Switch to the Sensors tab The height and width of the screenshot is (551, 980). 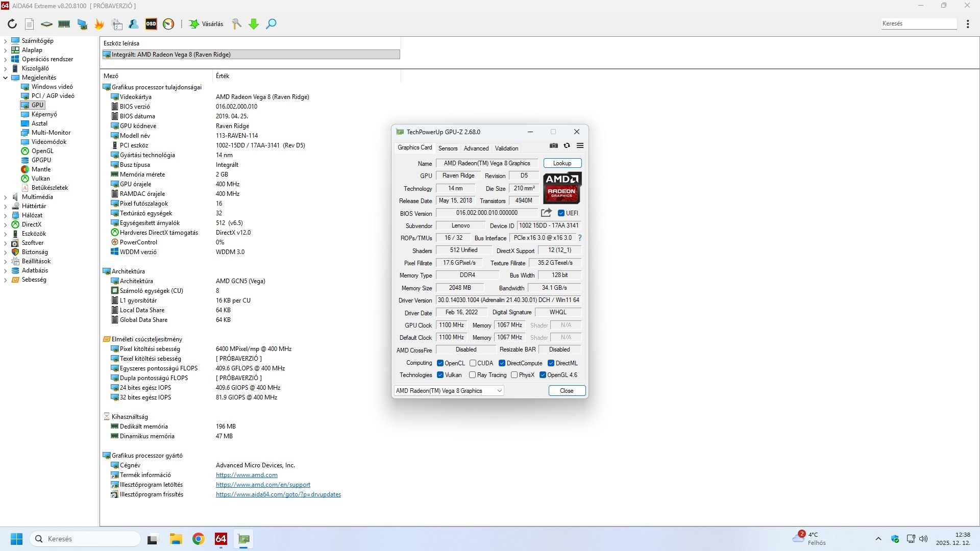coord(448,148)
